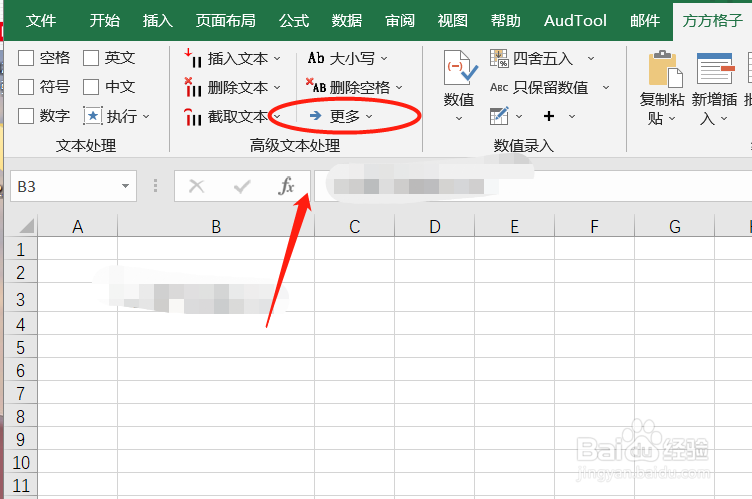Open the 只保留数值 dropdown arrow
The image size is (752, 499).
coord(606,88)
